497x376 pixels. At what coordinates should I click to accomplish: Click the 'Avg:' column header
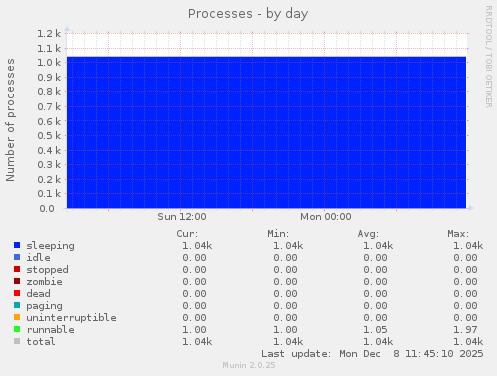pyautogui.click(x=368, y=234)
